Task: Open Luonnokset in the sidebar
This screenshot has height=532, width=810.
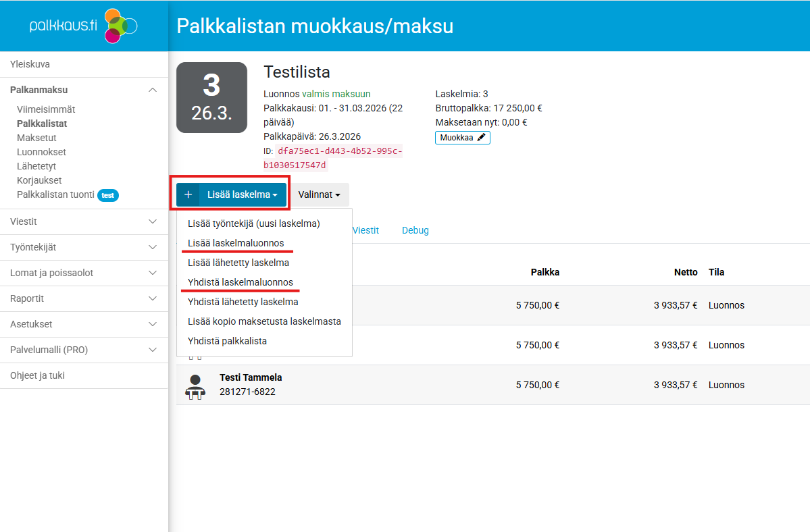Action: [x=41, y=152]
